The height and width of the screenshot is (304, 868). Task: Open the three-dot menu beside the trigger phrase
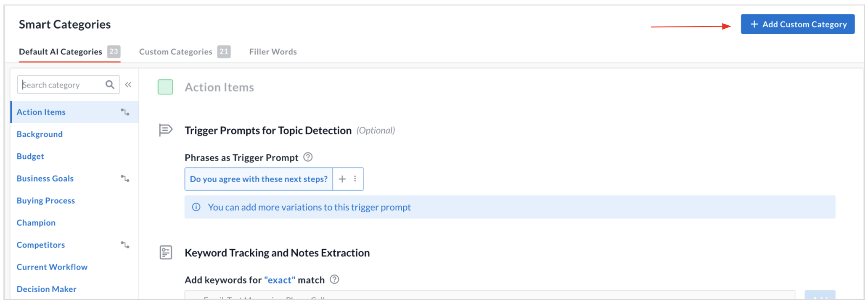click(355, 179)
